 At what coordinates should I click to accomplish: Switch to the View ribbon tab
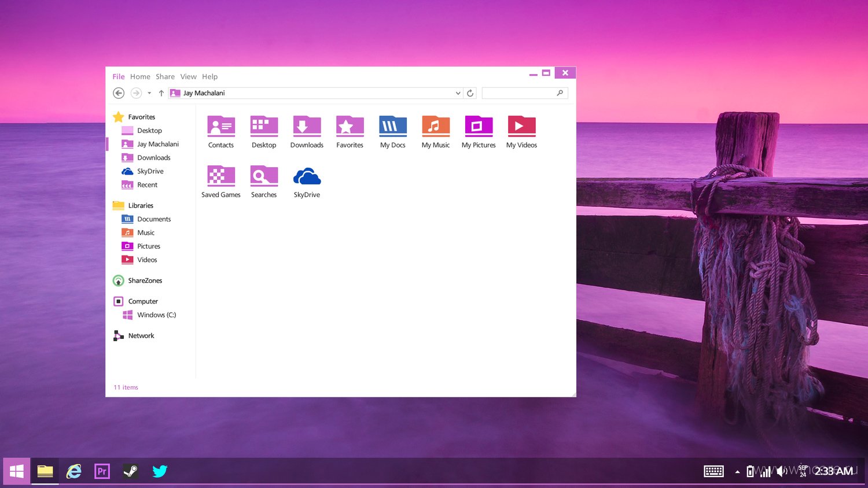click(188, 77)
